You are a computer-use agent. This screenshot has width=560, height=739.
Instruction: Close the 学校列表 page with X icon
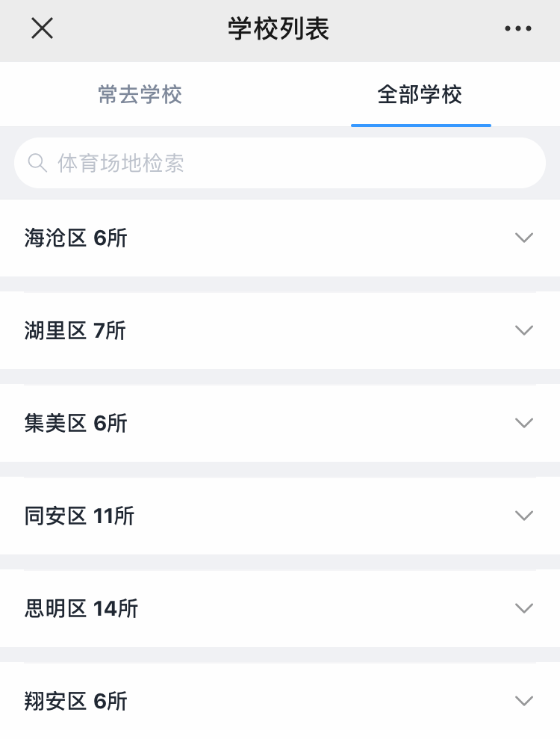[42, 28]
